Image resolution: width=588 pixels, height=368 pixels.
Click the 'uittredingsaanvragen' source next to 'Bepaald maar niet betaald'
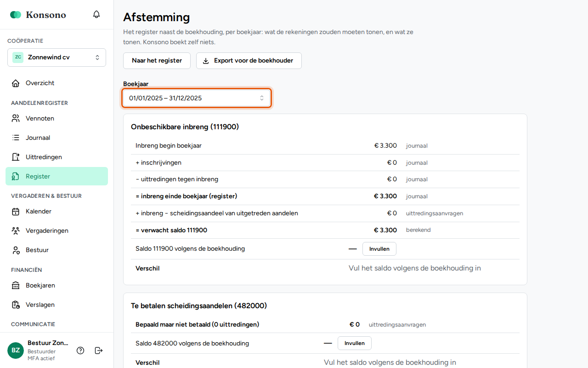[397, 325]
